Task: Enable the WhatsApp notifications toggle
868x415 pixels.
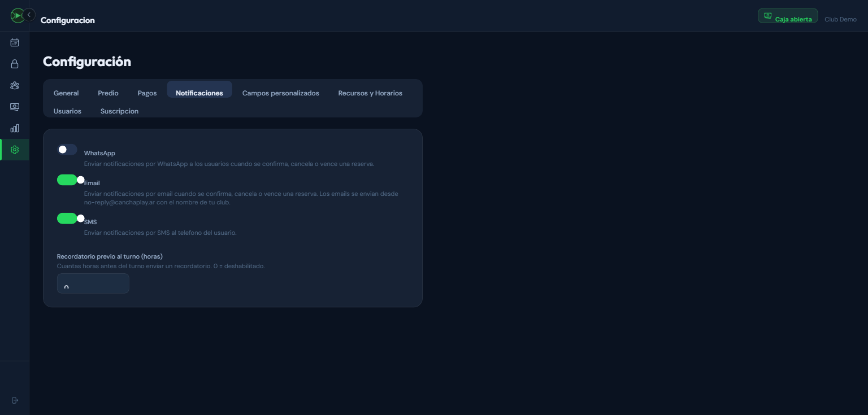Action: [x=67, y=150]
